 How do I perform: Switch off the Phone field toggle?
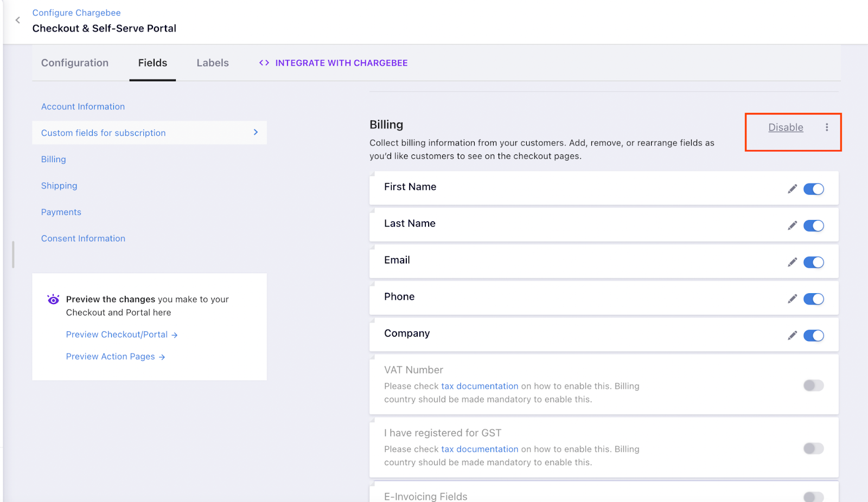[x=814, y=299]
